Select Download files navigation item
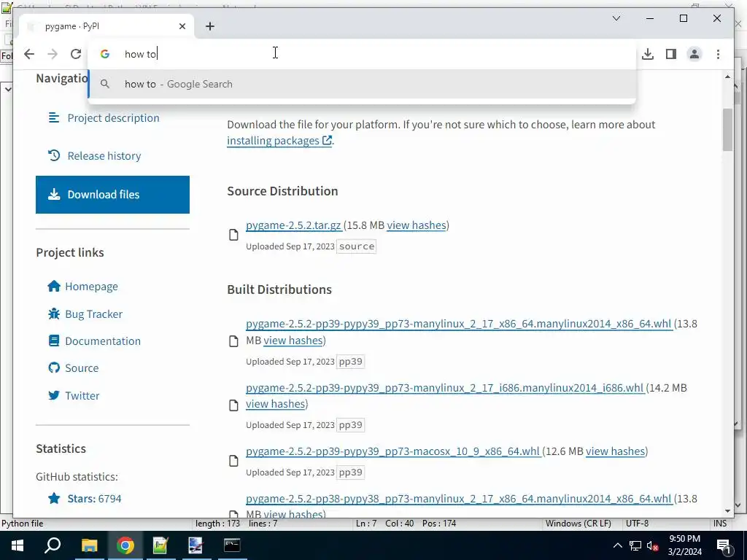 [112, 194]
